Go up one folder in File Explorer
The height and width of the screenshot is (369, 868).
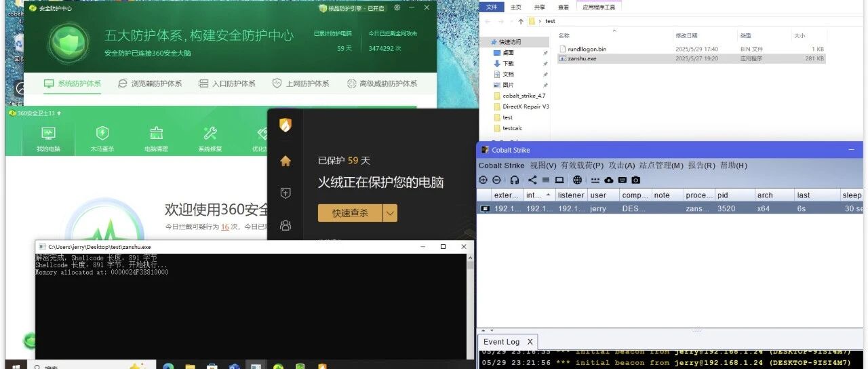pyautogui.click(x=520, y=21)
